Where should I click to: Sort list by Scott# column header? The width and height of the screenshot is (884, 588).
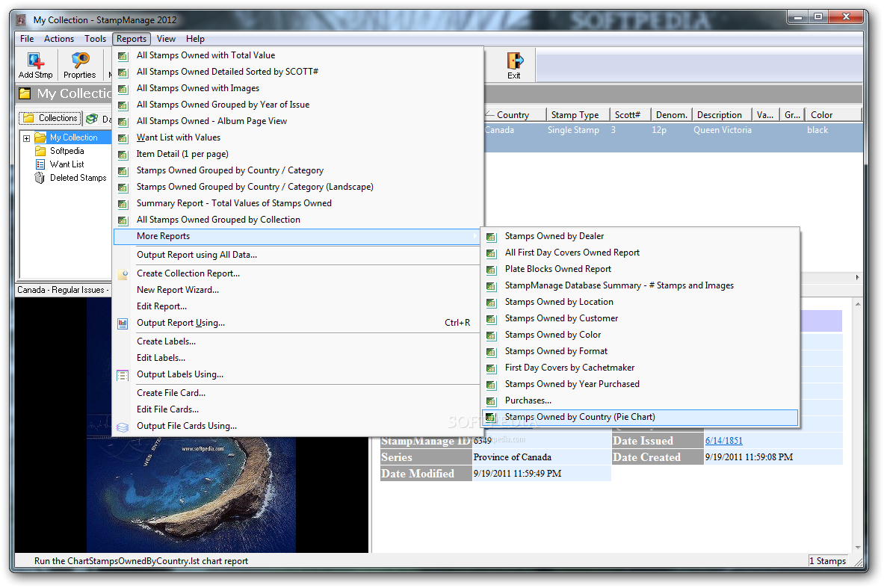point(630,115)
